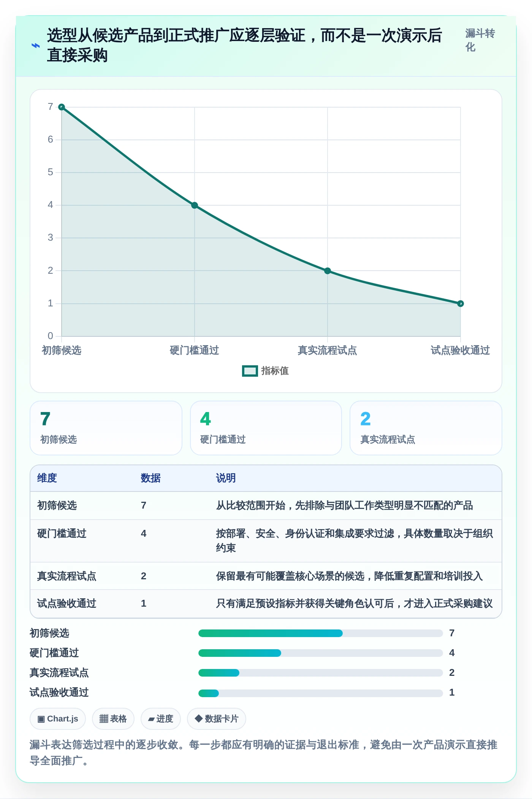Viewport: 532px width, 799px height.
Task: Click description starting 只有满足预设指标
Action: pos(355,604)
